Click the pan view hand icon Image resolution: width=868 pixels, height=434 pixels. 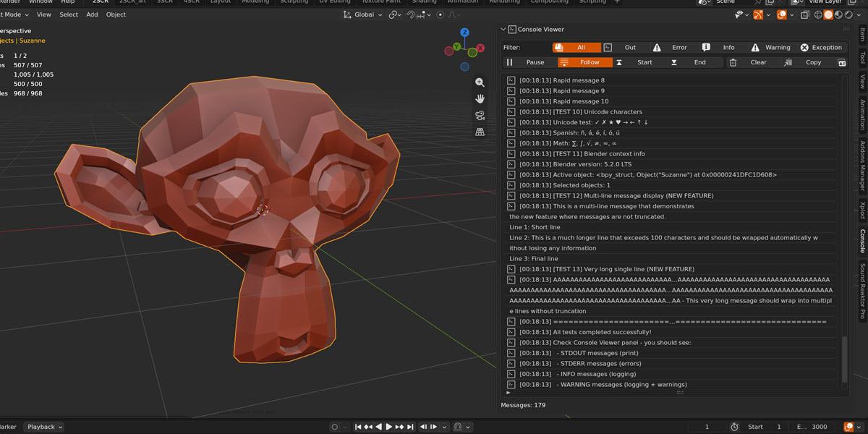480,99
